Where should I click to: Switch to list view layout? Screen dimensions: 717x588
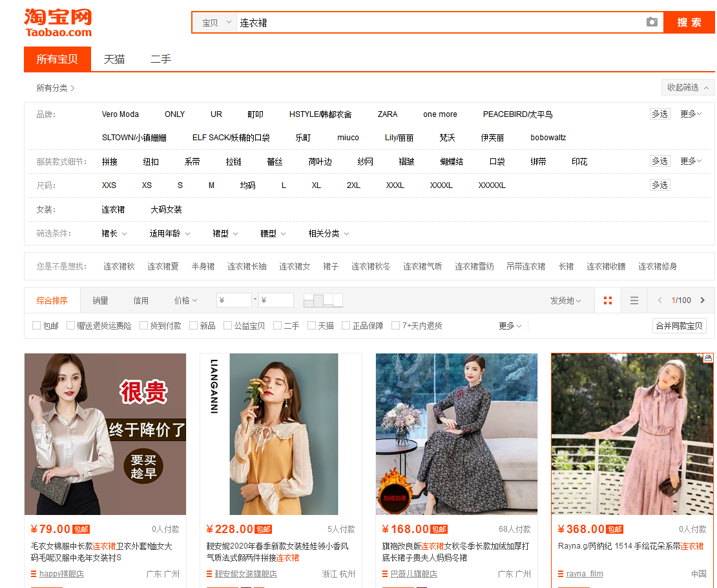(634, 300)
